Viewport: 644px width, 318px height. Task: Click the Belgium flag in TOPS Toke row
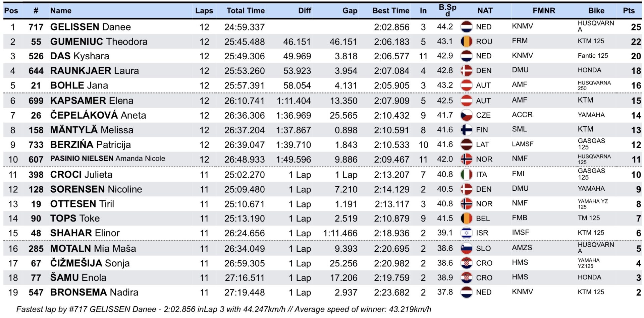click(466, 218)
